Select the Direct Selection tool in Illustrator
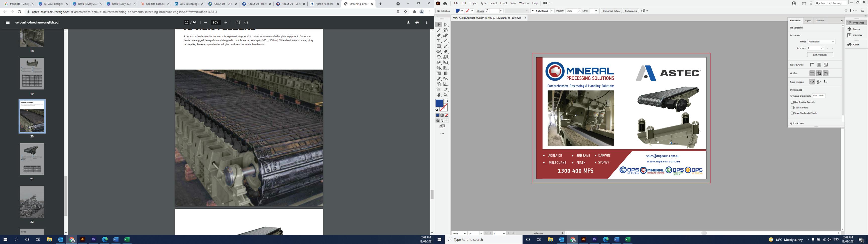The width and height of the screenshot is (868, 244). coord(446,25)
